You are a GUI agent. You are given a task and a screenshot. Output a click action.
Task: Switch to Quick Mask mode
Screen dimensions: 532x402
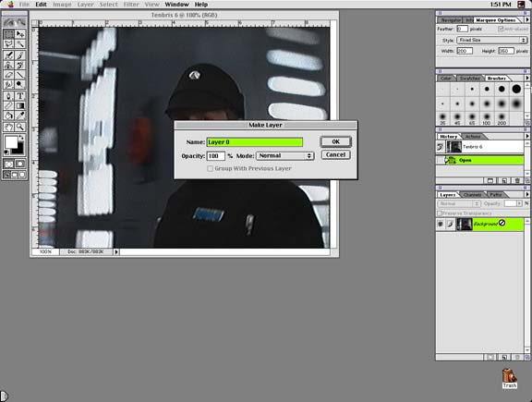20,164
